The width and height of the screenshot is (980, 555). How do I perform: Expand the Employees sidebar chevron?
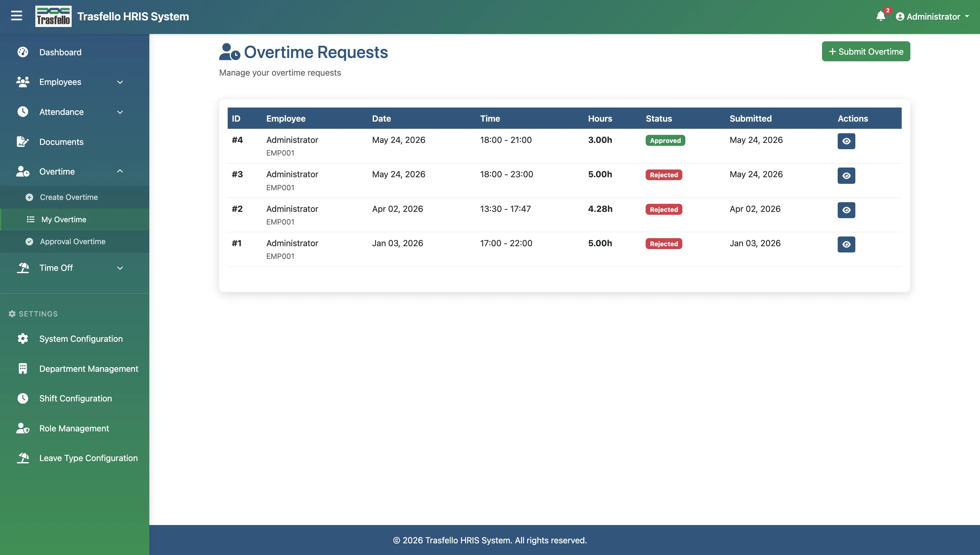coord(120,82)
